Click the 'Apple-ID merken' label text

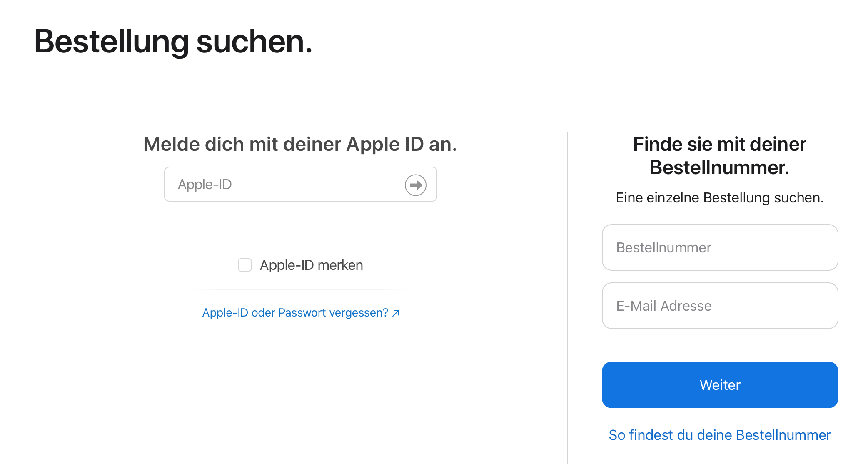[311, 265]
